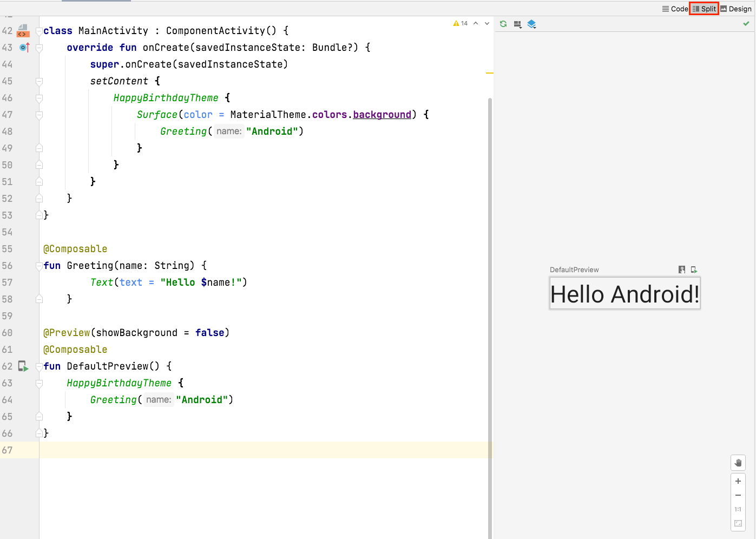
Task: Start interactive mode for DefaultPreview
Action: pos(682,269)
